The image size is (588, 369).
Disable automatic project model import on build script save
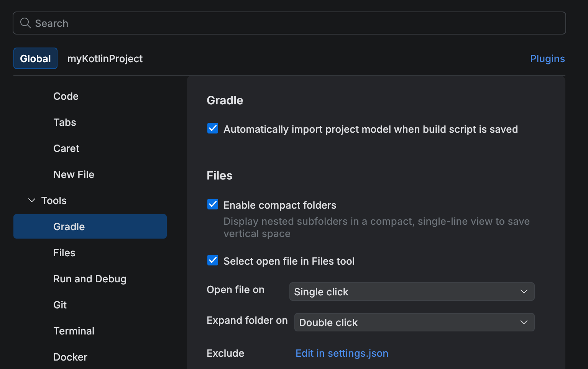(213, 128)
